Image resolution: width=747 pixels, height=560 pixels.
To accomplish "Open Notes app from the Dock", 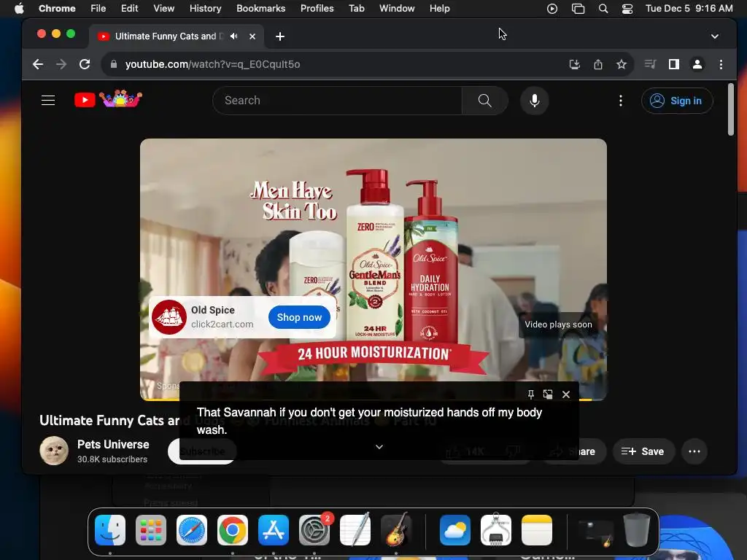I will pyautogui.click(x=537, y=530).
